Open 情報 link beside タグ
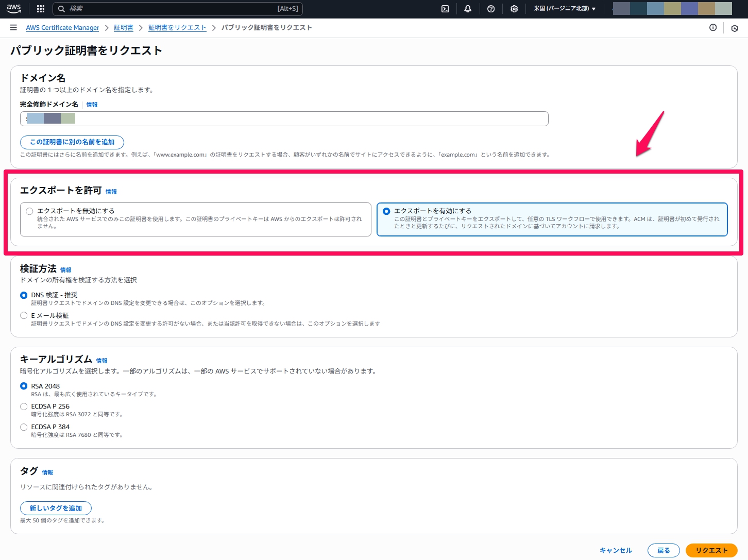Image resolution: width=748 pixels, height=560 pixels. point(47,472)
